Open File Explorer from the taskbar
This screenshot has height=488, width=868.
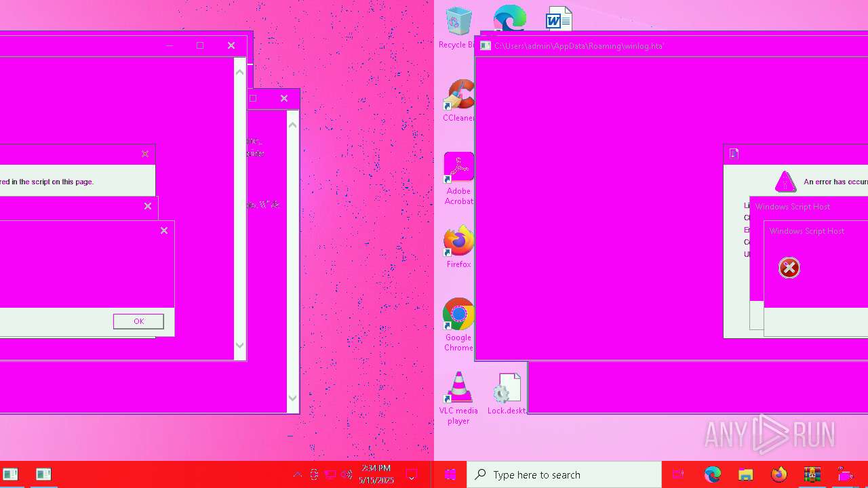pyautogui.click(x=745, y=474)
